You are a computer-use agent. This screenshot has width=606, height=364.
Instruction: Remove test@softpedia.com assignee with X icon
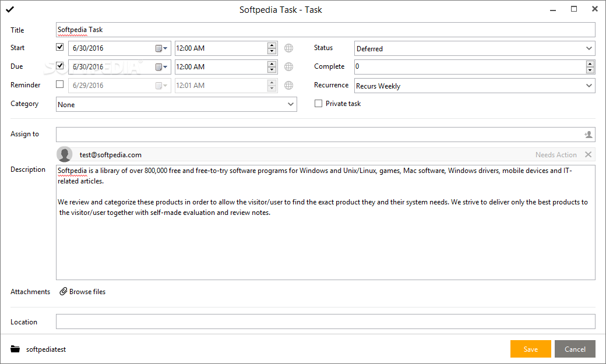coord(588,154)
